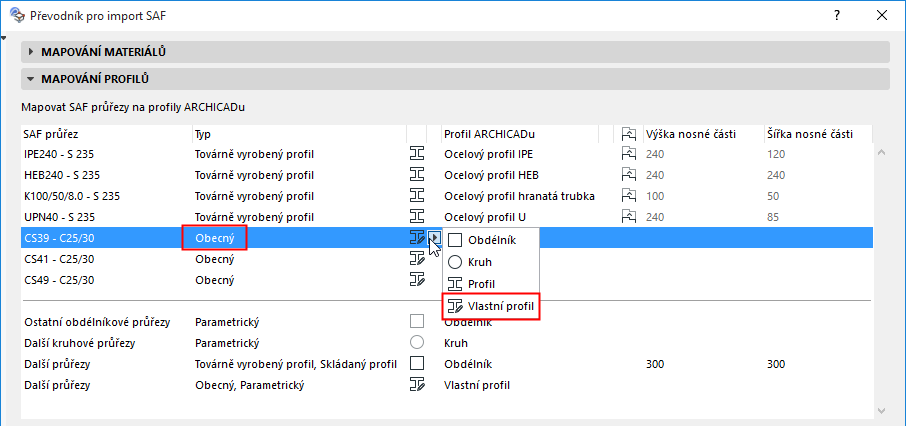
Task: Click the profile icon in the UPN40 row
Action: (x=417, y=217)
